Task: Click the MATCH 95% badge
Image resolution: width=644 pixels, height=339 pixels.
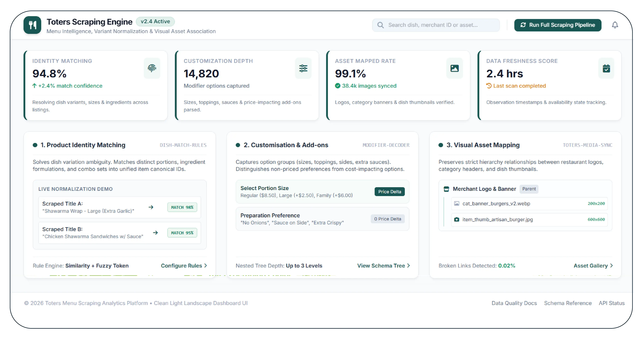Action: pyautogui.click(x=182, y=233)
